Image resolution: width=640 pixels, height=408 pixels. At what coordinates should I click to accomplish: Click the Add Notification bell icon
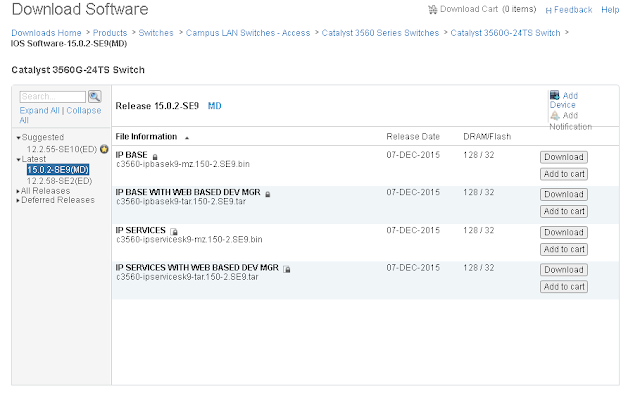pyautogui.click(x=555, y=116)
